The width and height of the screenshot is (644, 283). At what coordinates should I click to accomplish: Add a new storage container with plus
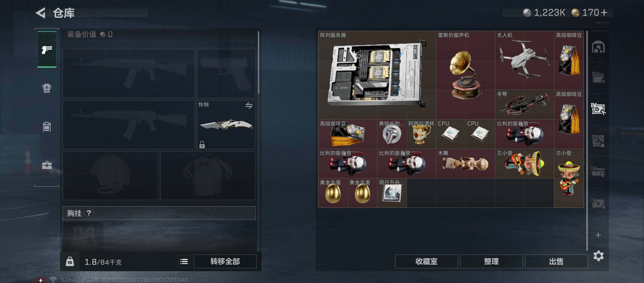click(598, 235)
